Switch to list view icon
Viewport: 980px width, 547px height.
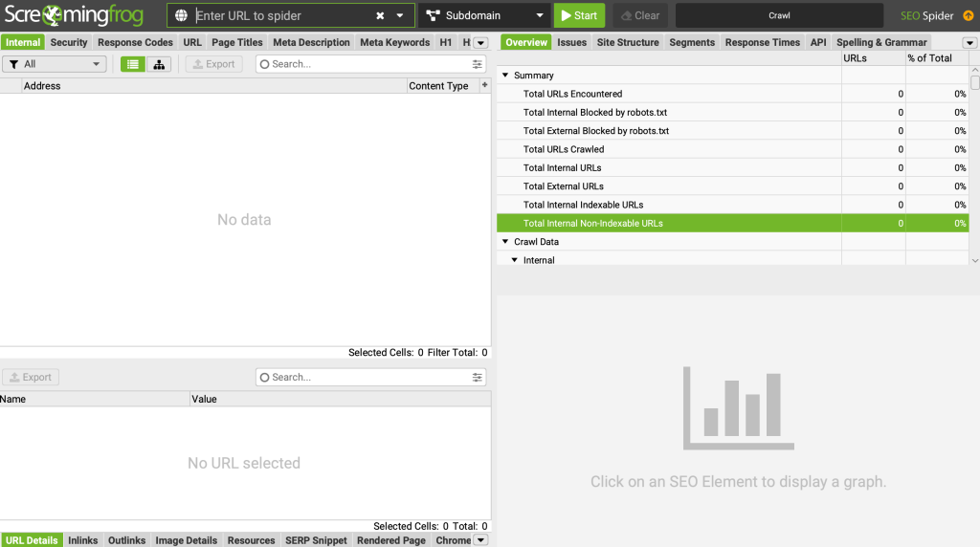pos(133,64)
